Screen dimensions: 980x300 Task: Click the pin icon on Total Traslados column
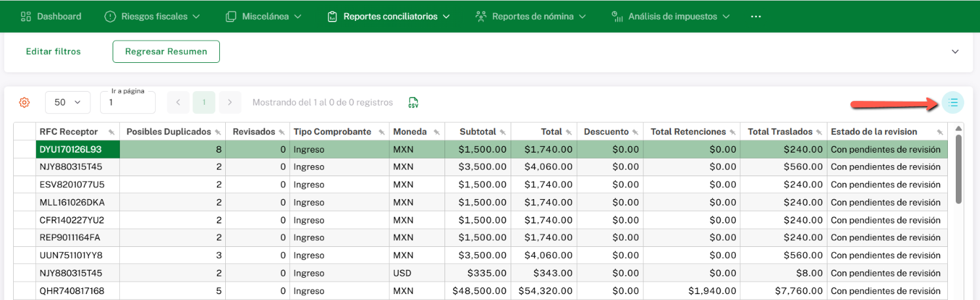[x=819, y=132]
